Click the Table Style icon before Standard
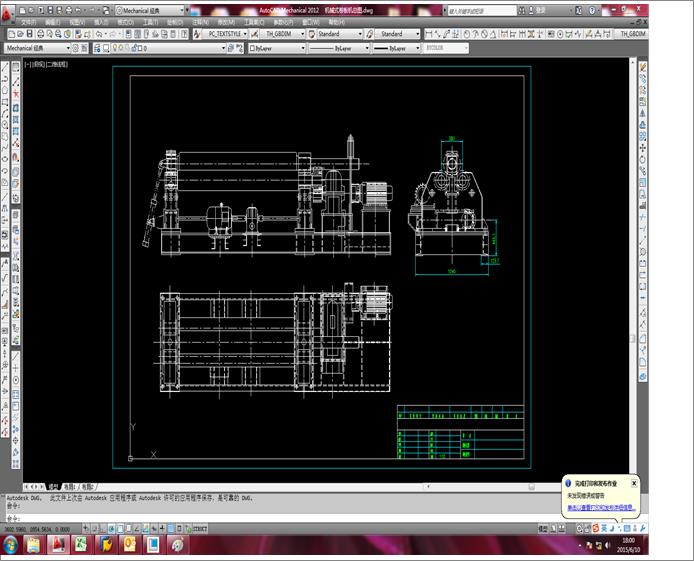The width and height of the screenshot is (694, 561). tap(312, 34)
